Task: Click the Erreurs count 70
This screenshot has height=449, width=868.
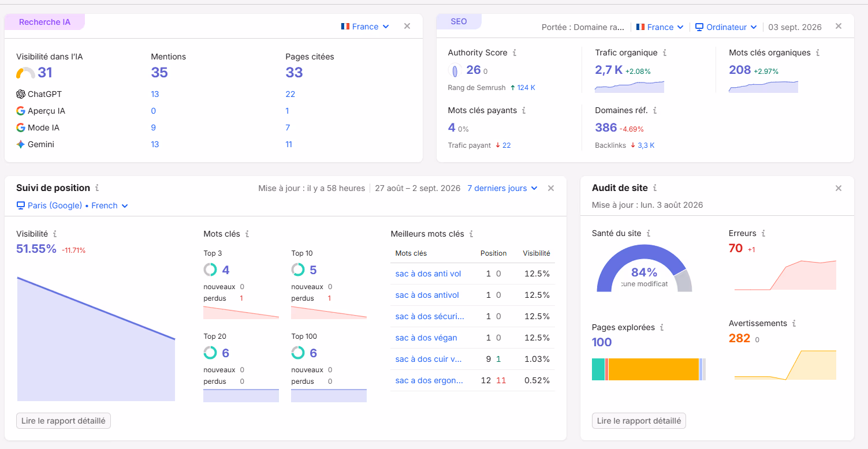Action: (x=736, y=248)
